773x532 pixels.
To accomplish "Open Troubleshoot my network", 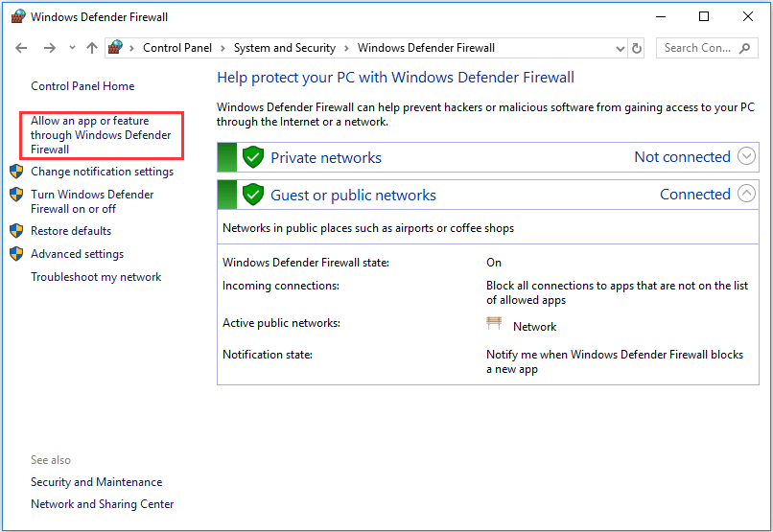I will pyautogui.click(x=96, y=277).
